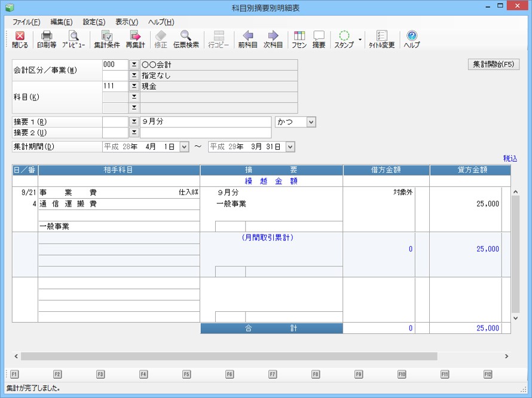This screenshot has width=532, height=398.
Task: Open the 科目 code 111 dropdown
Action: point(134,87)
